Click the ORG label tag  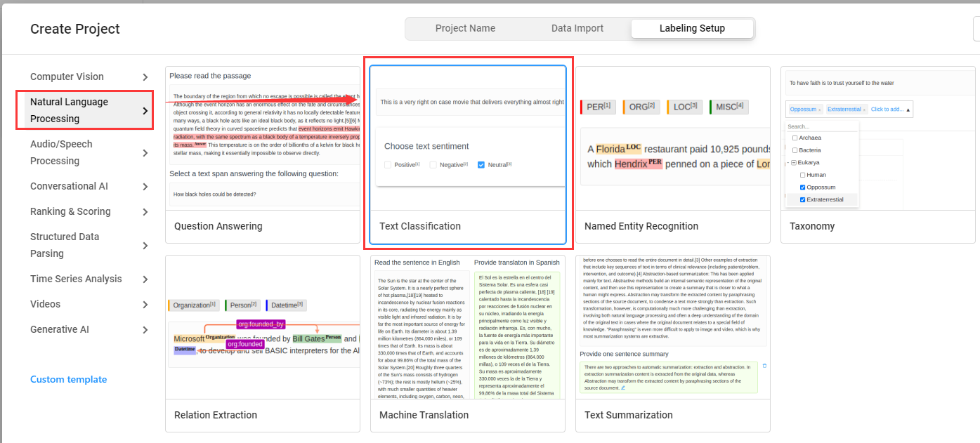click(641, 107)
